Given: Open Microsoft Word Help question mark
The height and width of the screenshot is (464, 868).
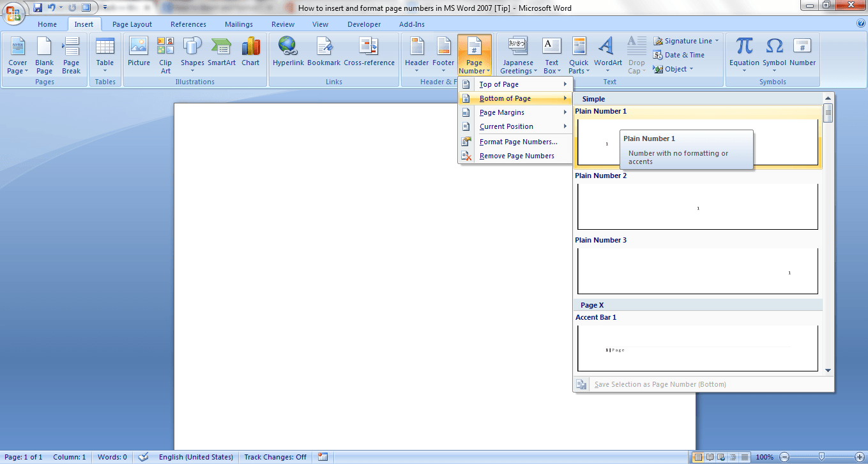Looking at the screenshot, I should click(861, 24).
